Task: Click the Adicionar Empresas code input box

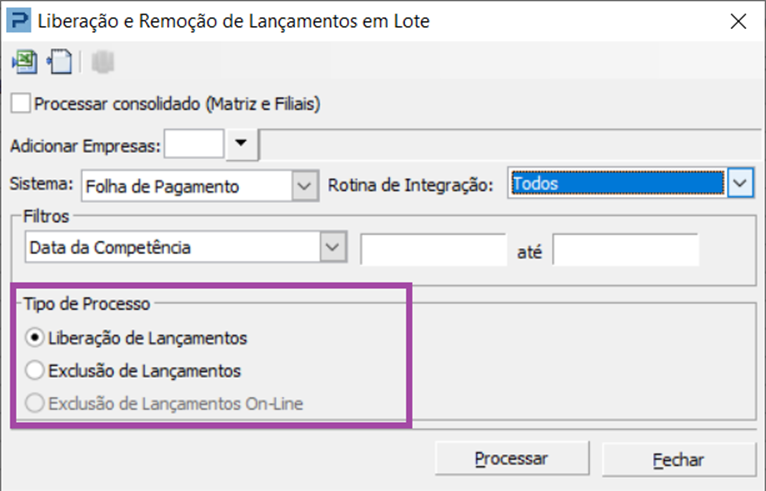Action: (x=194, y=144)
